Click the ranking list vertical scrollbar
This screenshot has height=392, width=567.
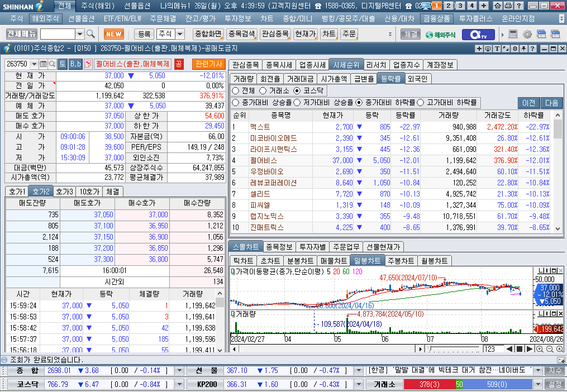tap(558, 172)
